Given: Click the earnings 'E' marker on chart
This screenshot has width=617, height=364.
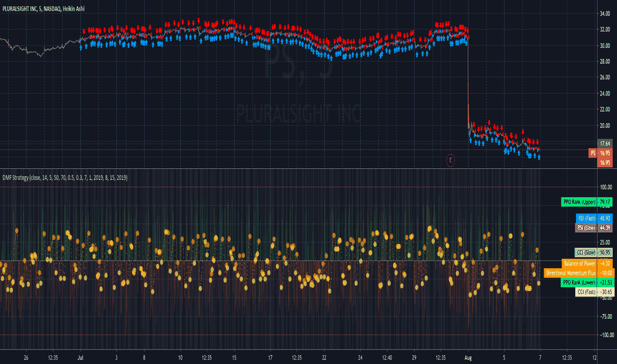Looking at the screenshot, I should tap(450, 160).
